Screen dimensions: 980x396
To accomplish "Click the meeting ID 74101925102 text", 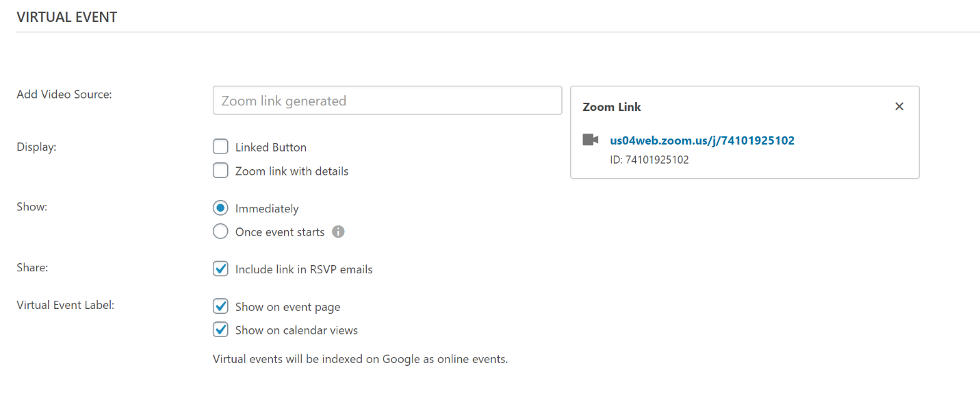I will coord(649,160).
